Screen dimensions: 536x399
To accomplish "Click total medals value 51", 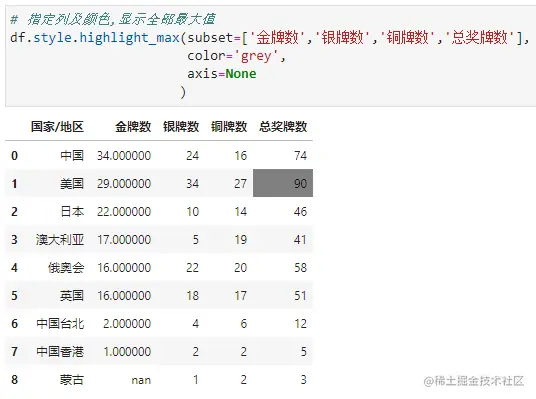I will point(300,296).
